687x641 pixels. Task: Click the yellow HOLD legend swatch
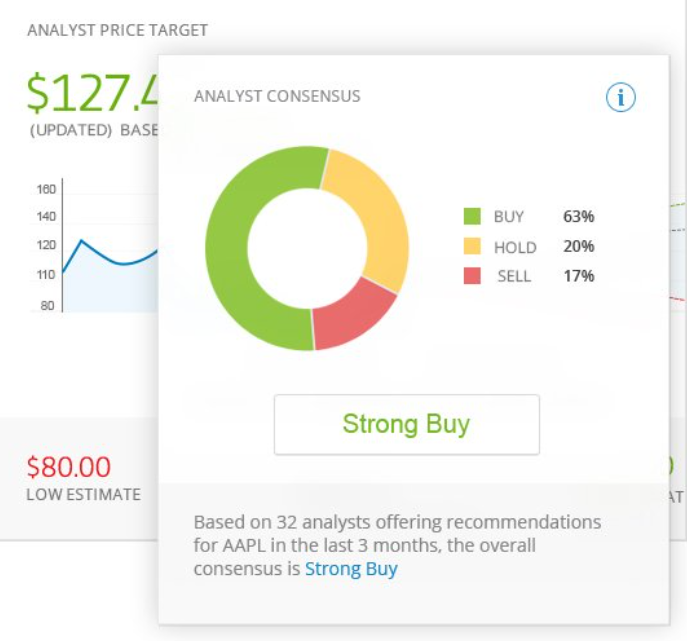tap(472, 246)
